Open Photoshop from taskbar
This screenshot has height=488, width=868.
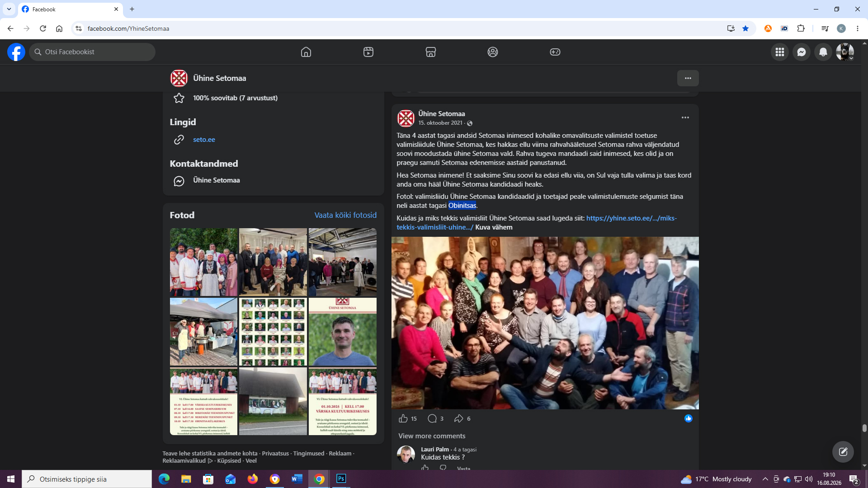[341, 479]
